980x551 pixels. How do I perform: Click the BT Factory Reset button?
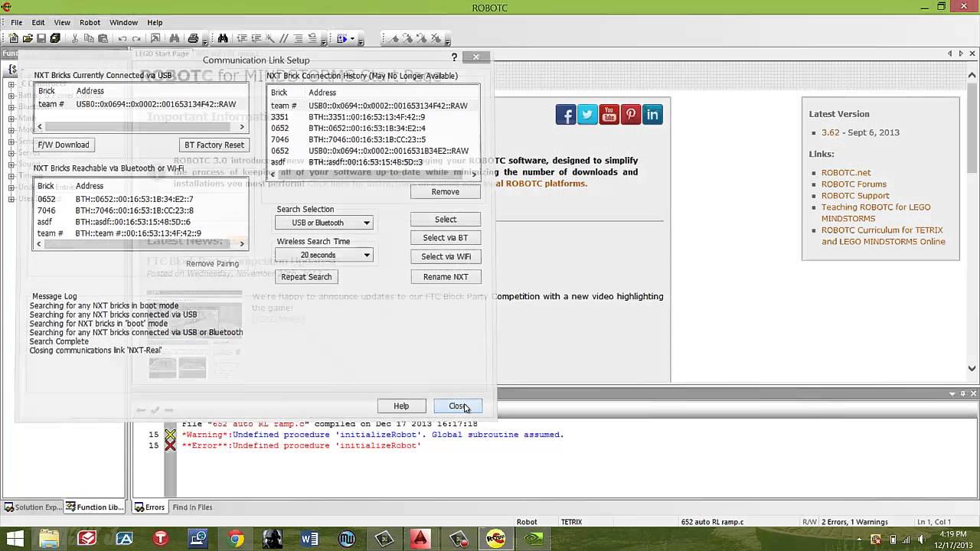pos(214,145)
